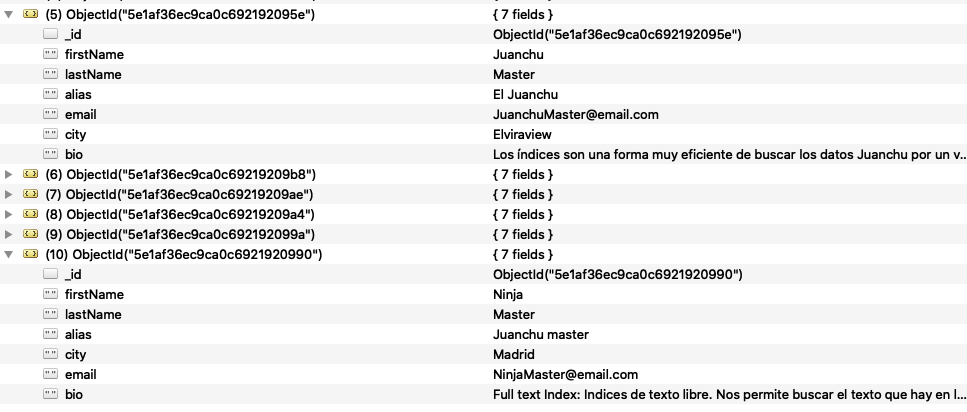Click the document icon of record (10)
Screen dimensions: 967x412
click(30, 253)
